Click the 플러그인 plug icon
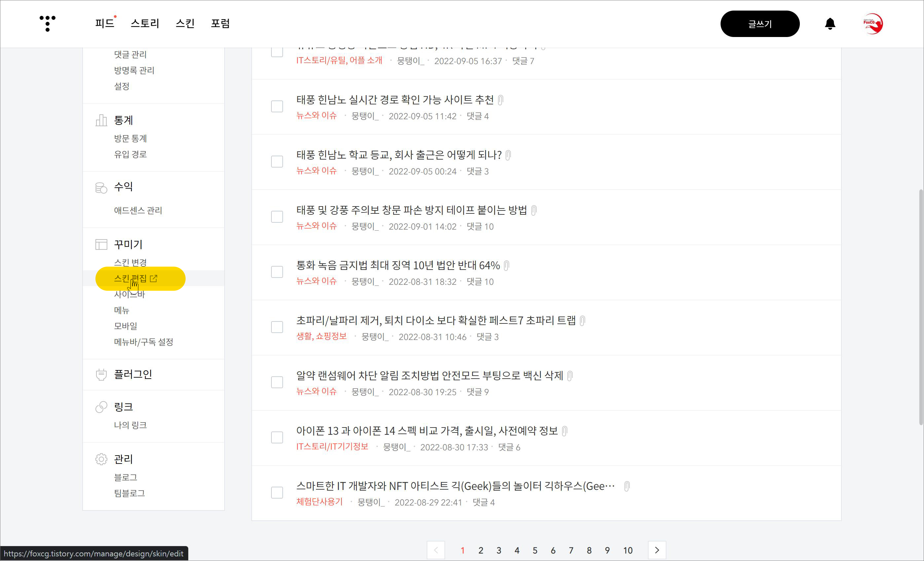This screenshot has width=924, height=561. coord(101,374)
